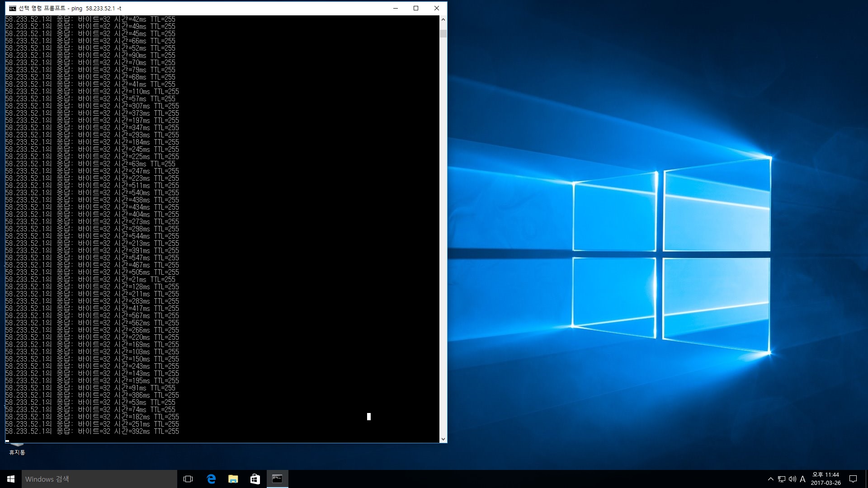The width and height of the screenshot is (868, 488).
Task: Launch Microsoft Edge from taskbar
Action: (211, 479)
